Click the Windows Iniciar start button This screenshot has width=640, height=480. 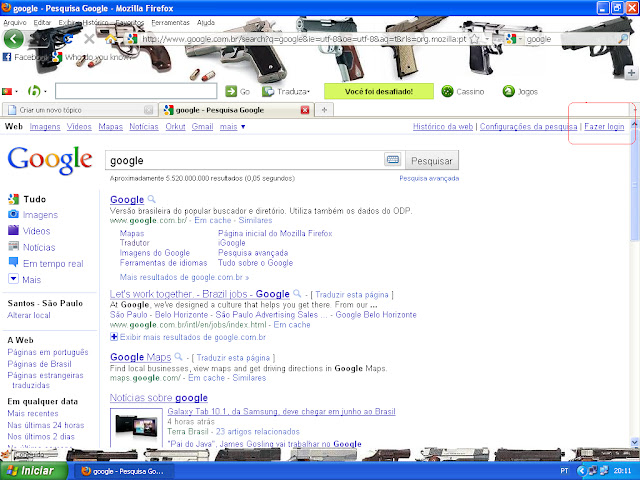33,471
